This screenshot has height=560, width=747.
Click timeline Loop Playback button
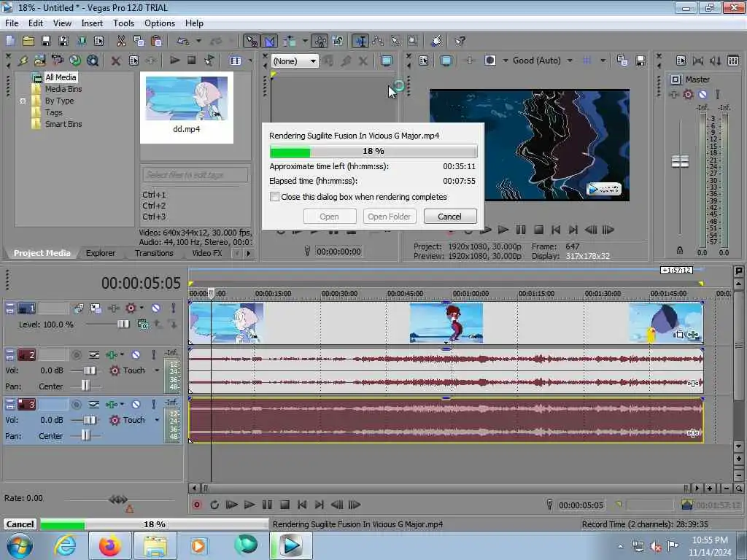pyautogui.click(x=214, y=505)
